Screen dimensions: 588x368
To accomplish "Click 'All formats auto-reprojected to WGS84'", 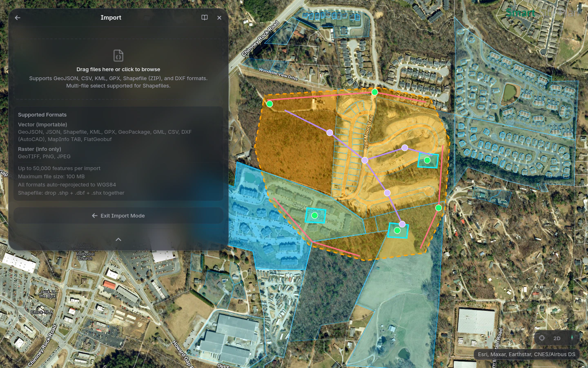I will click(x=67, y=185).
